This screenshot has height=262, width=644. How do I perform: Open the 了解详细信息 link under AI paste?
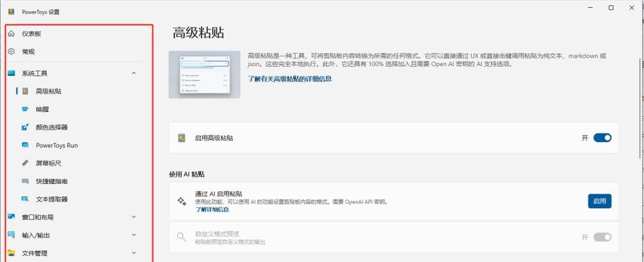[x=212, y=210]
